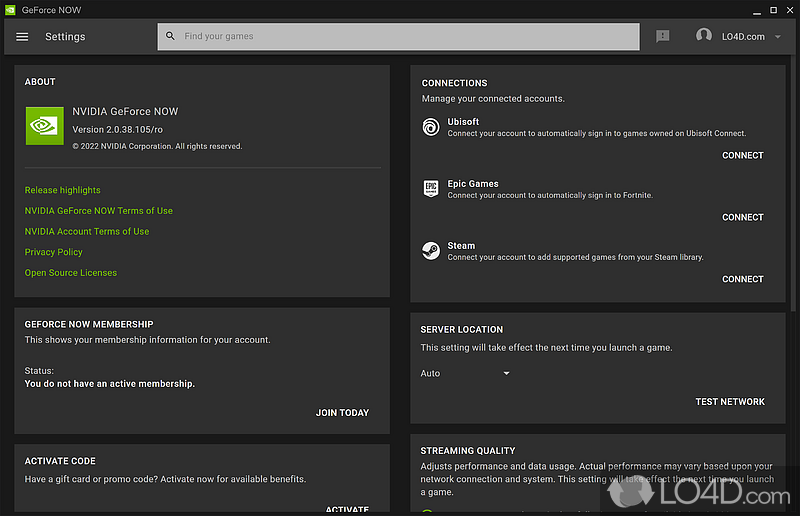Open the Privacy Policy link

tap(54, 252)
